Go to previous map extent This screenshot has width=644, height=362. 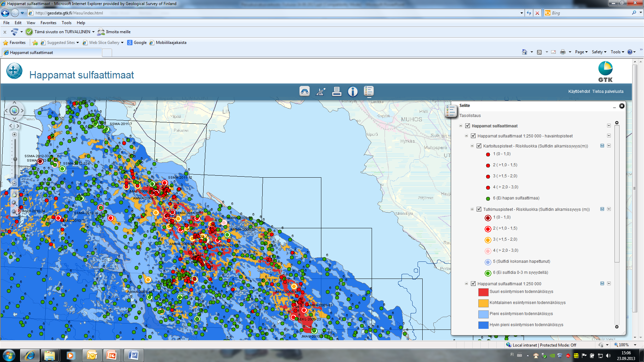(11, 126)
